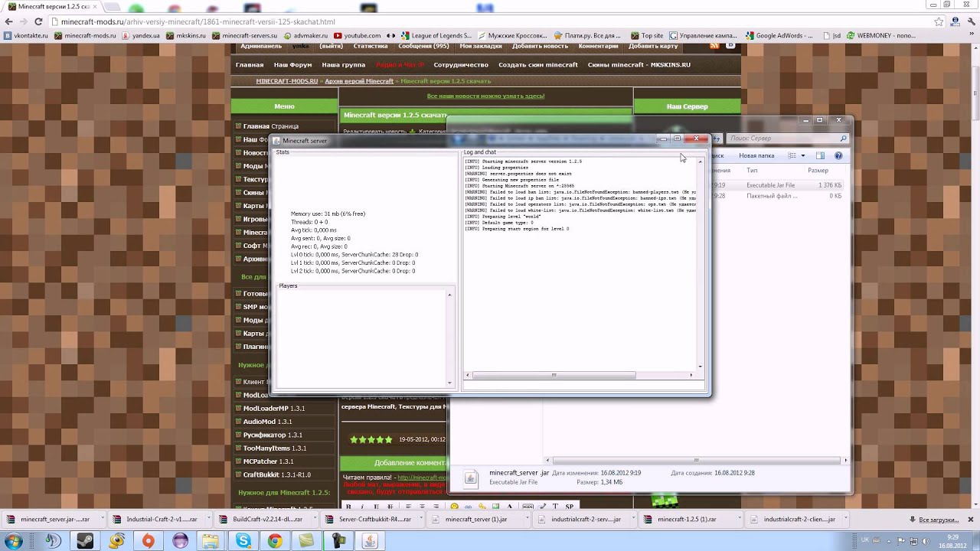Open MCPatcher 1.3.1 sidebar link
980x551 pixels.
pyautogui.click(x=268, y=461)
